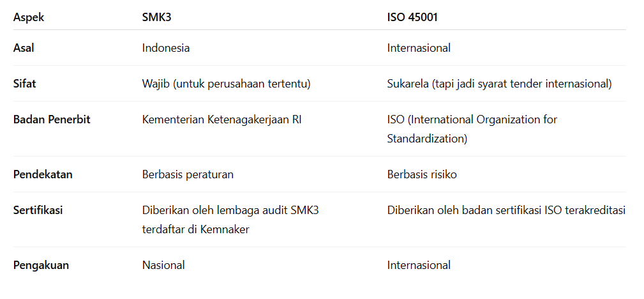Image resolution: width=644 pixels, height=299 pixels.
Task: Select the "Sifat" row label
Action: pyautogui.click(x=24, y=84)
